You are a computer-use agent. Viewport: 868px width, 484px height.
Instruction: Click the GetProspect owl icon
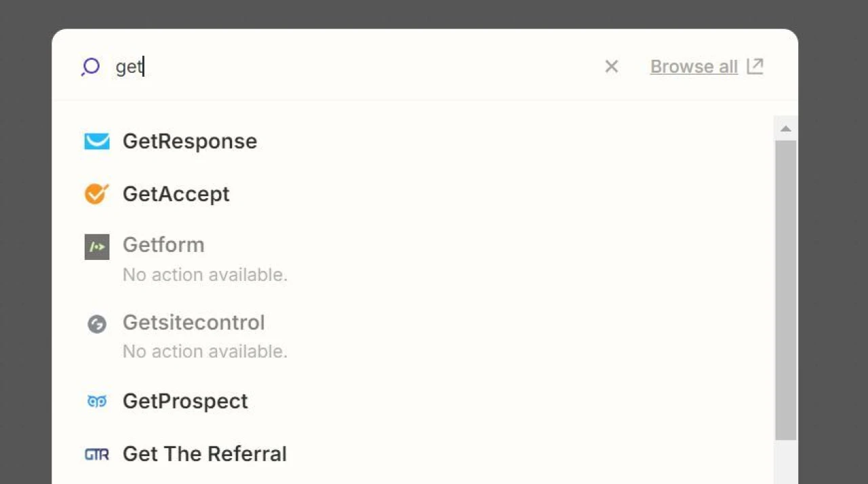pos(97,401)
